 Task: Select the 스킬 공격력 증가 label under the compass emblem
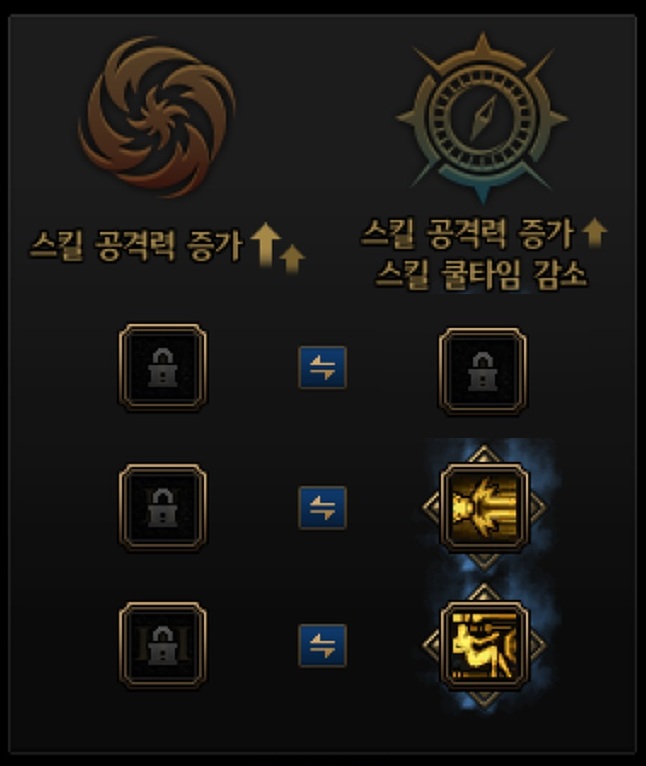[x=468, y=234]
